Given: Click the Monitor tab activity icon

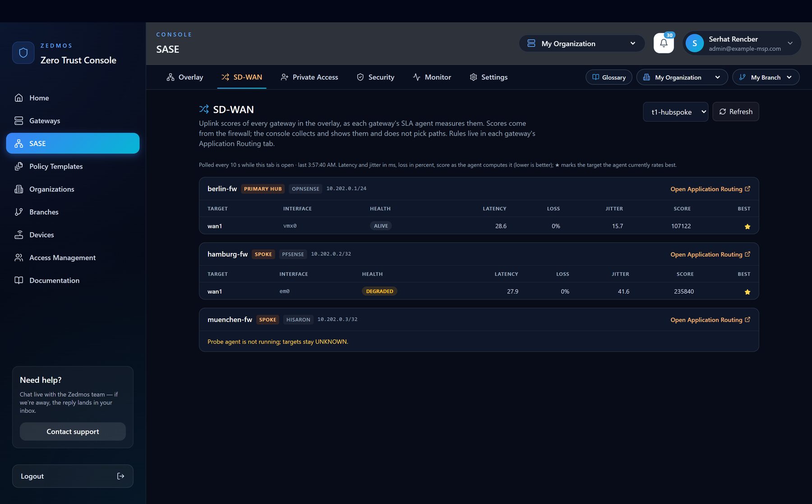Looking at the screenshot, I should tap(416, 77).
